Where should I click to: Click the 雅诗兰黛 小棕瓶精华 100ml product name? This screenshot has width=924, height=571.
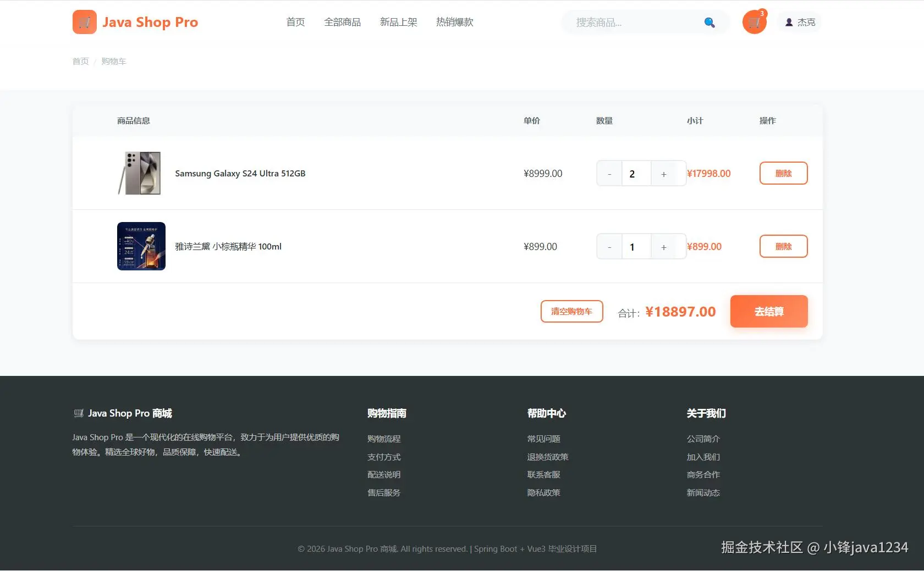coord(228,246)
